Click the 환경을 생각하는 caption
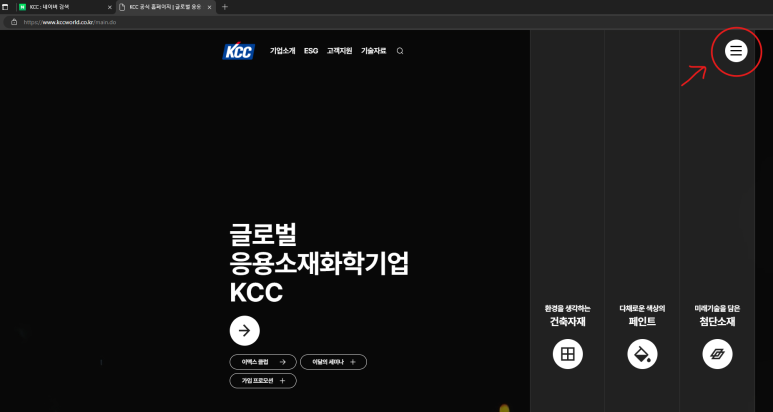This screenshot has height=412, width=773. pos(567,309)
